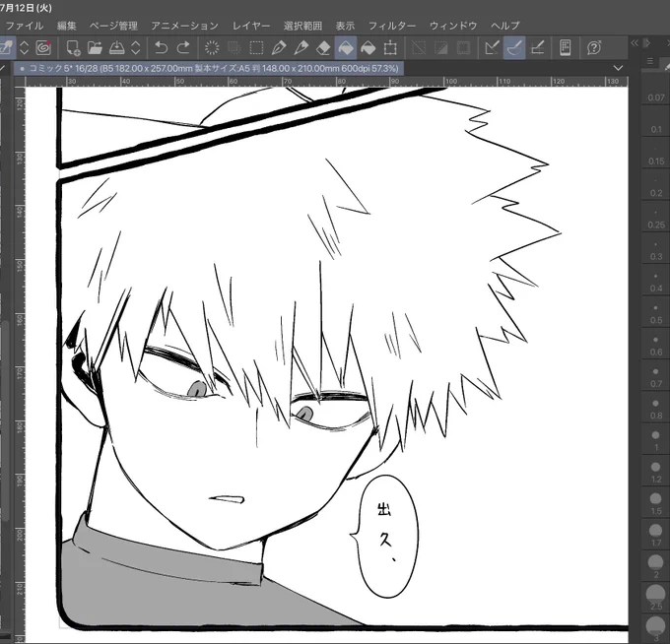Viewport: 670px width, 644px height.
Task: Open the CLIP STUDIO support question icon
Action: 594,47
